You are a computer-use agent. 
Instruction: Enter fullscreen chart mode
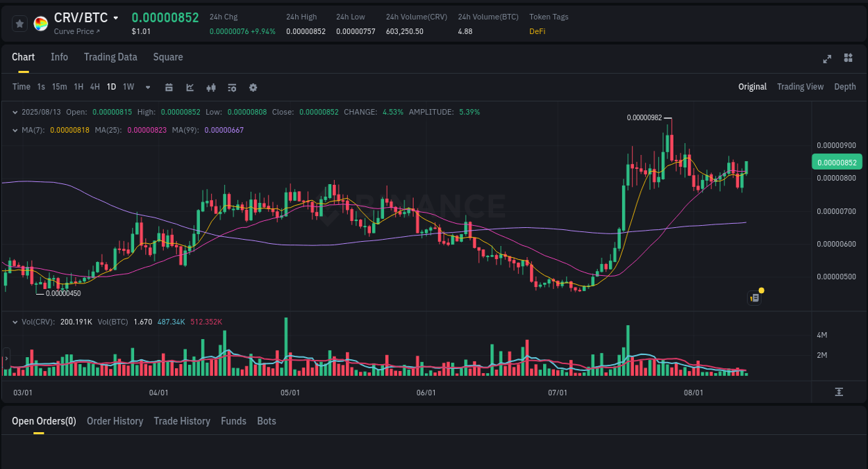[x=826, y=59]
